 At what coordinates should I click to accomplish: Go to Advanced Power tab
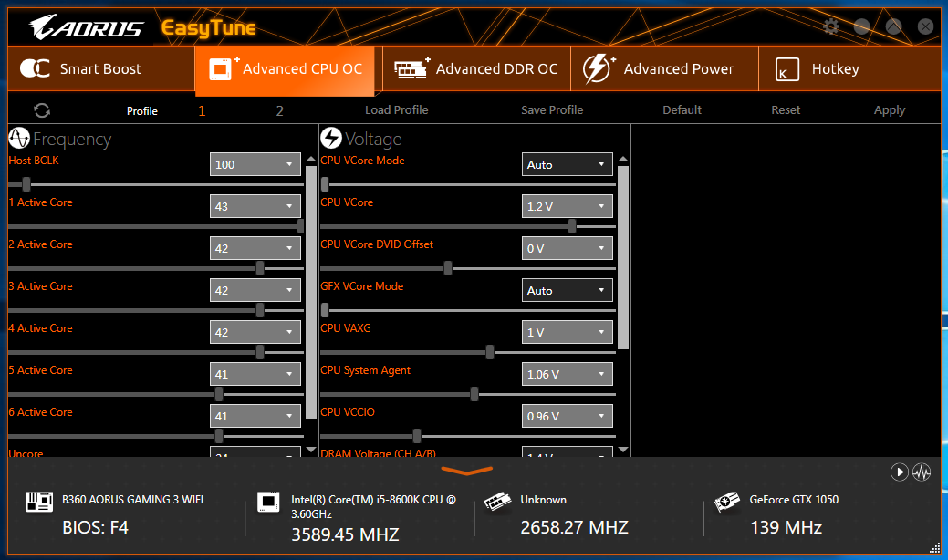point(664,69)
